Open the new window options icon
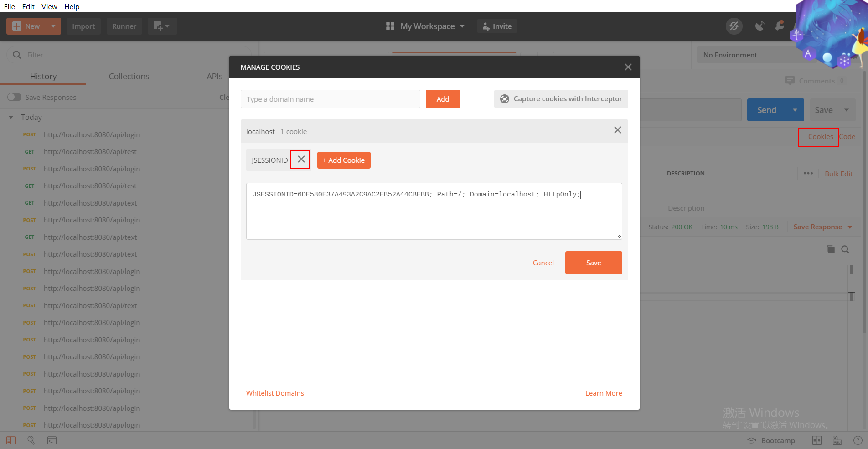868x449 pixels. click(x=161, y=26)
